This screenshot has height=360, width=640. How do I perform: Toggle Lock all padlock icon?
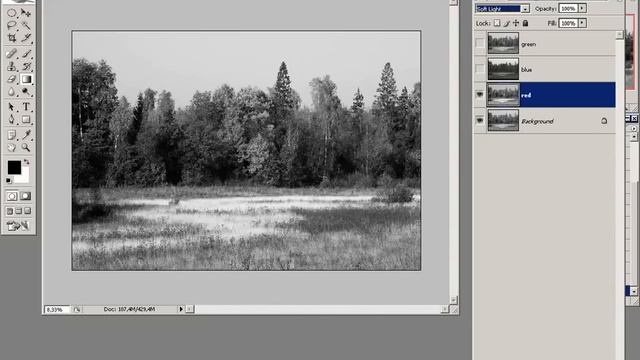tap(526, 23)
